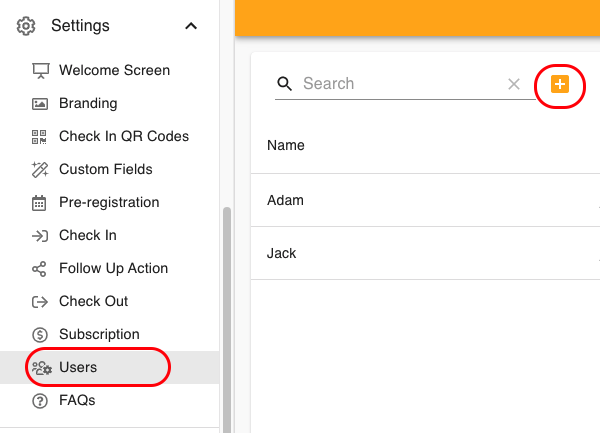
Task: Click the FAQs question mark icon
Action: tap(40, 401)
